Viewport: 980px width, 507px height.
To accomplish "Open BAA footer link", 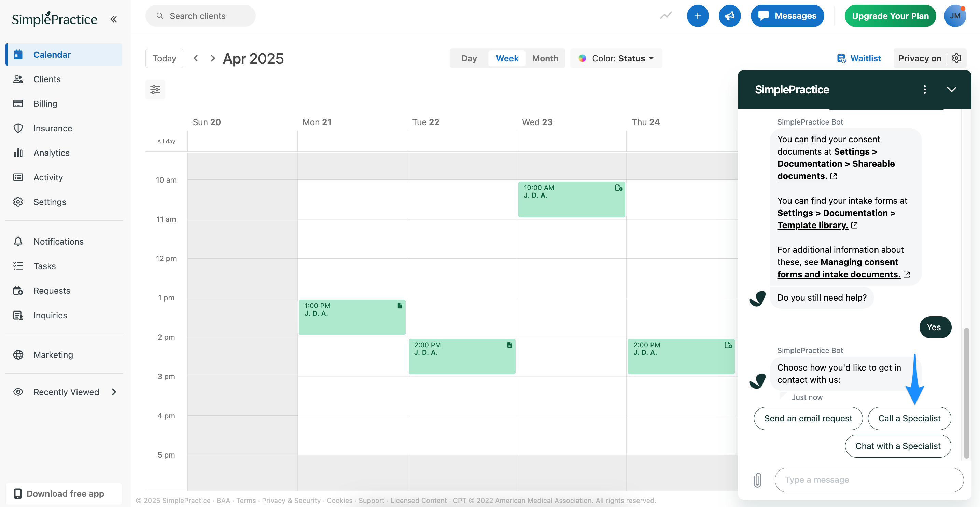I will coord(223,500).
